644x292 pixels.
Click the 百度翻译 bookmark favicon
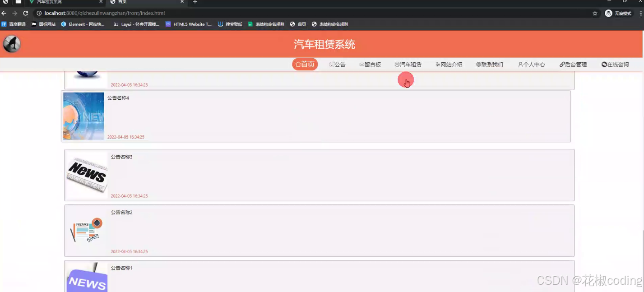pyautogui.click(x=5, y=24)
